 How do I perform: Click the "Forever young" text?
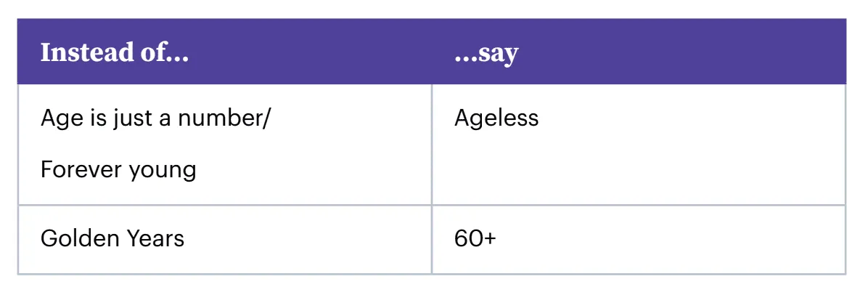[x=118, y=170]
